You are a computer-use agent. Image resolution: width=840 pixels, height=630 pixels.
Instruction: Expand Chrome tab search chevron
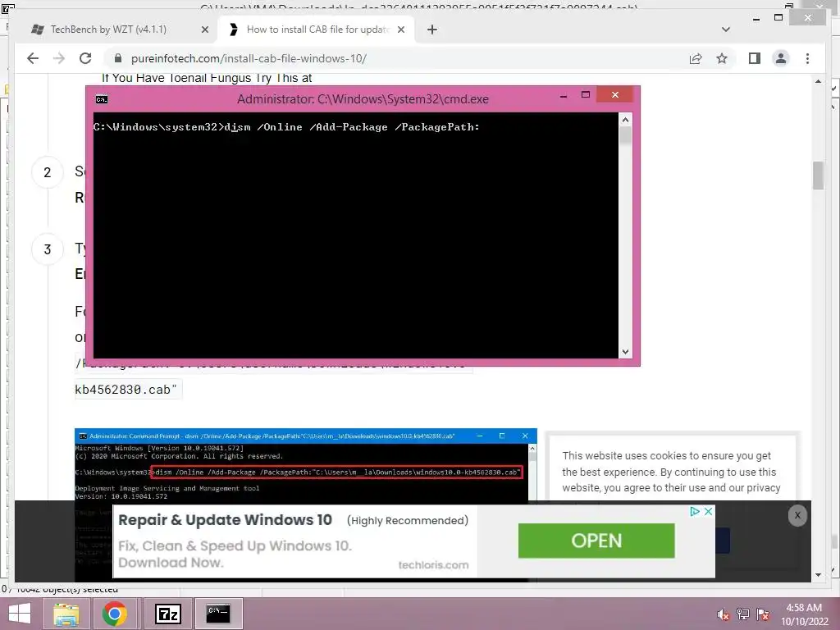(726, 30)
